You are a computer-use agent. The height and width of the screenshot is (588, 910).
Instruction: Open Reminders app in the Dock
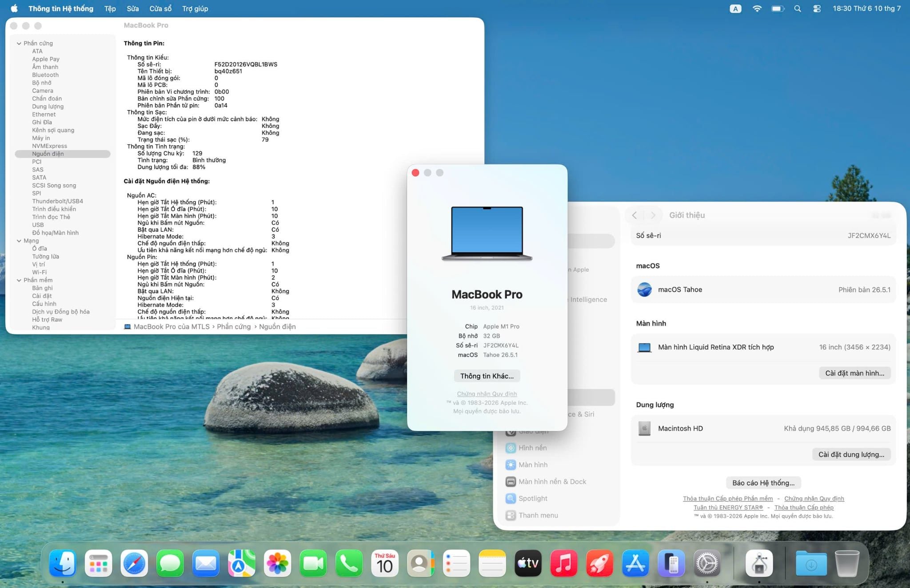click(x=456, y=563)
